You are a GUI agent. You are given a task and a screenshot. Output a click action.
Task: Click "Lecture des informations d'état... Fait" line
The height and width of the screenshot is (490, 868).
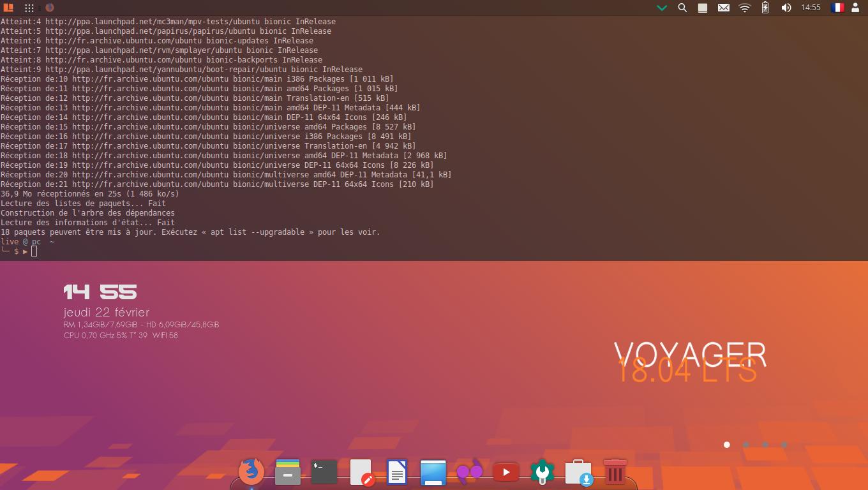coord(87,223)
